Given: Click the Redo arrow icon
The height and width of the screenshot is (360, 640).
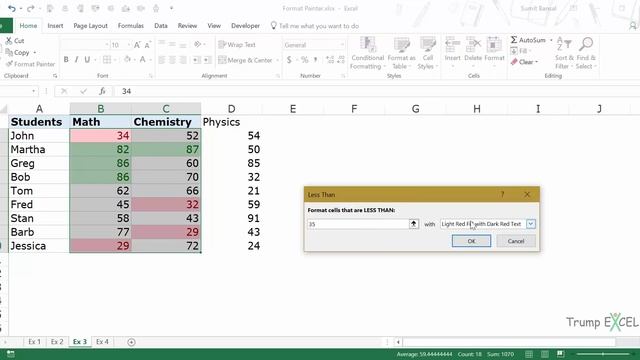Looking at the screenshot, I should click(x=31, y=9).
